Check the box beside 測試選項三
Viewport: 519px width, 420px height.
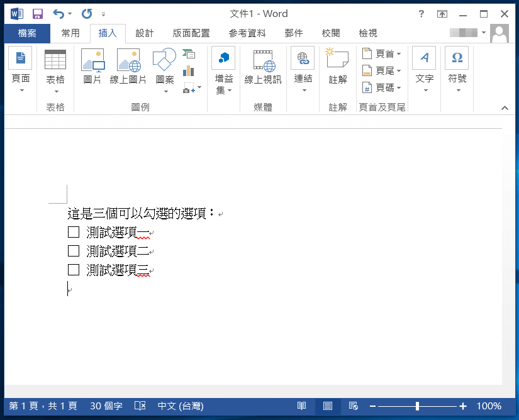click(x=73, y=269)
